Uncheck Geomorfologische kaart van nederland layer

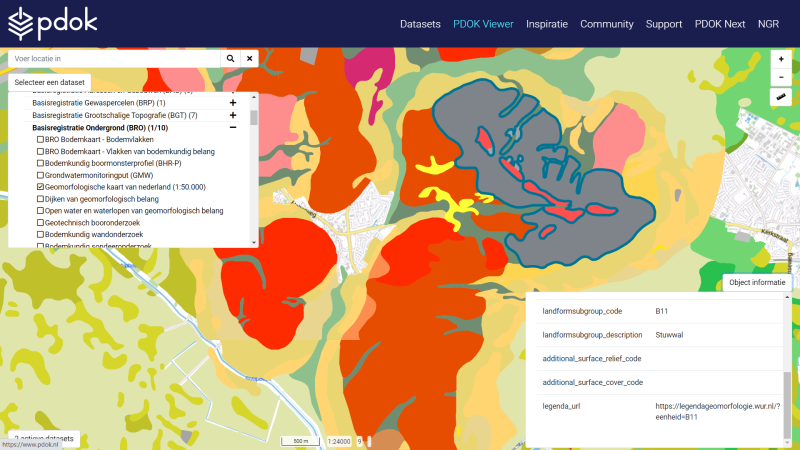click(40, 187)
